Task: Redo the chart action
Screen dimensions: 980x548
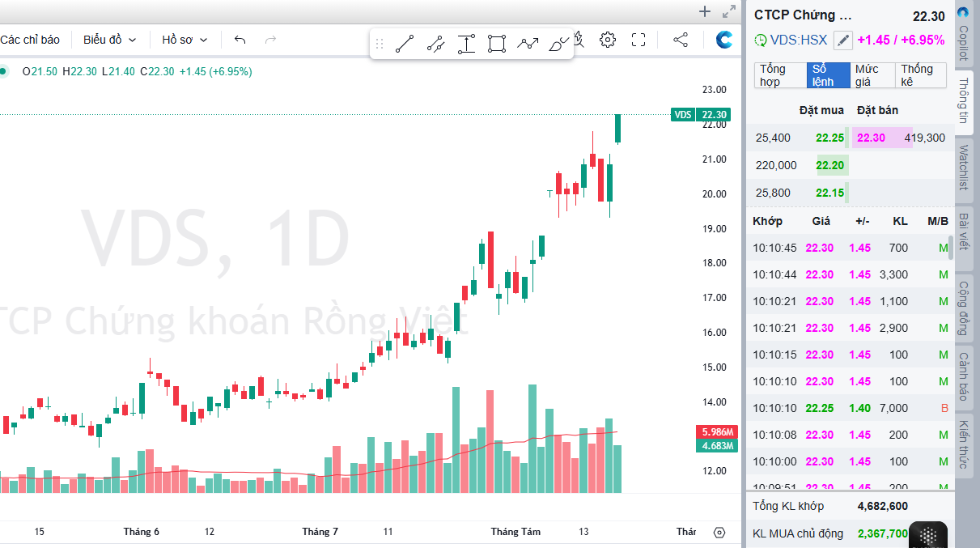Action: pyautogui.click(x=270, y=40)
